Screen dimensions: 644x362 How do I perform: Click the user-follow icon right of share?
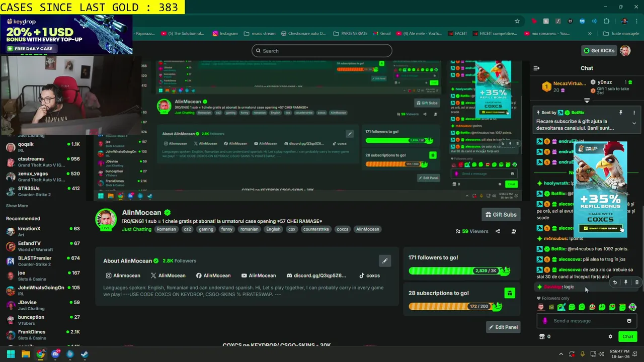pos(514,231)
